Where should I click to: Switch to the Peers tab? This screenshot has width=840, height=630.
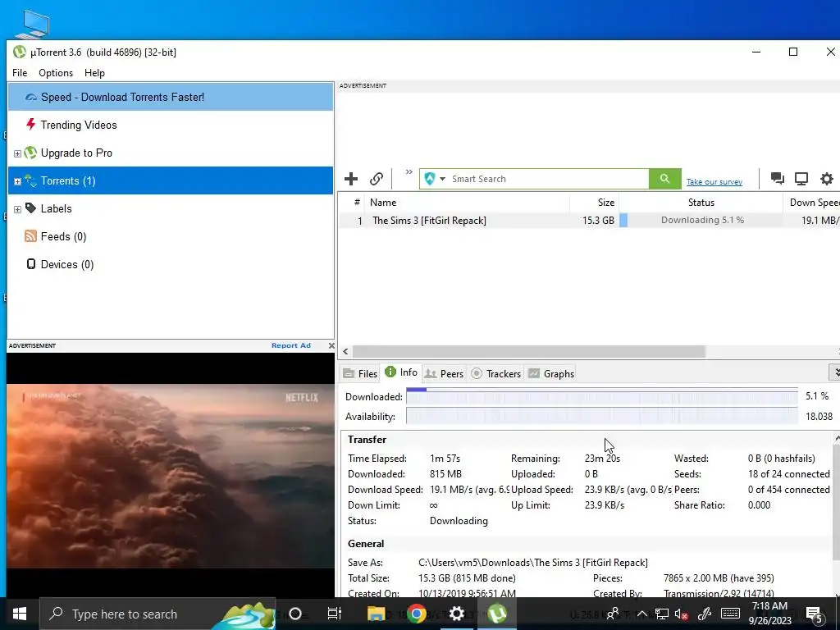point(444,373)
